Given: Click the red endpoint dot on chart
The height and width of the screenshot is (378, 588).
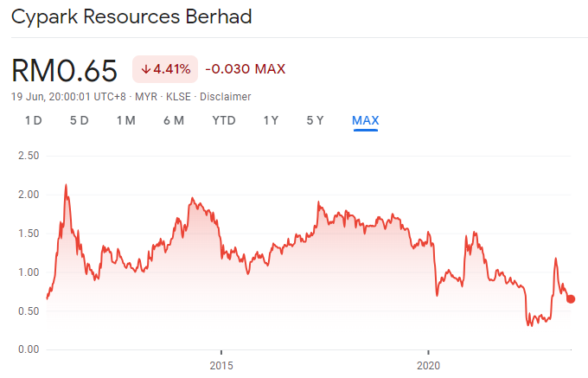Looking at the screenshot, I should [x=571, y=299].
